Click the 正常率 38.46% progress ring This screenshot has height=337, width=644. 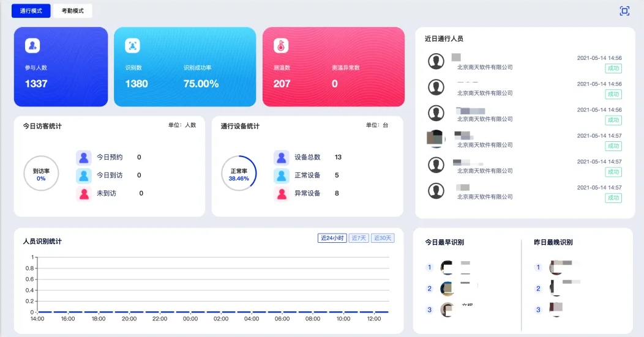click(239, 174)
